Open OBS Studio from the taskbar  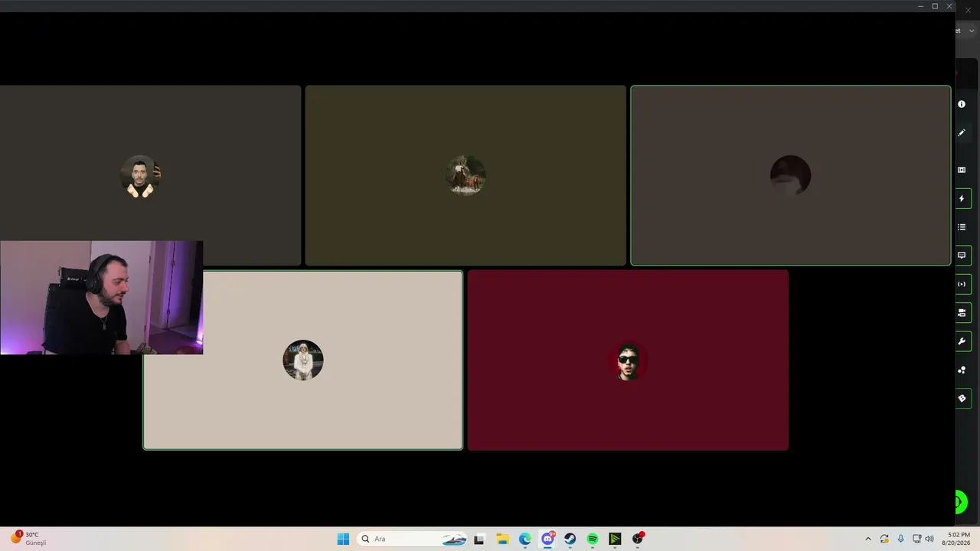click(x=638, y=539)
